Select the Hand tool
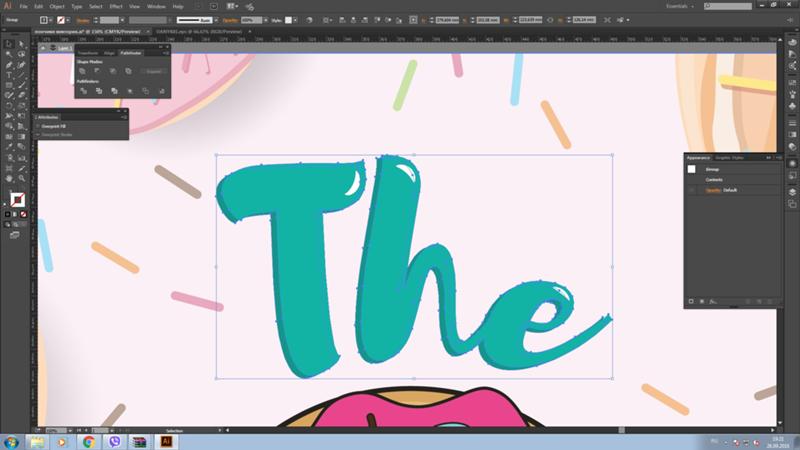Screen dimensions: 800x450 (9, 179)
